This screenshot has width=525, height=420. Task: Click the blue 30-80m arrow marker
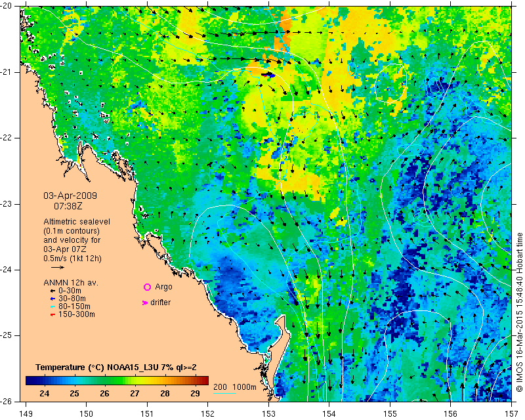[x=52, y=299]
